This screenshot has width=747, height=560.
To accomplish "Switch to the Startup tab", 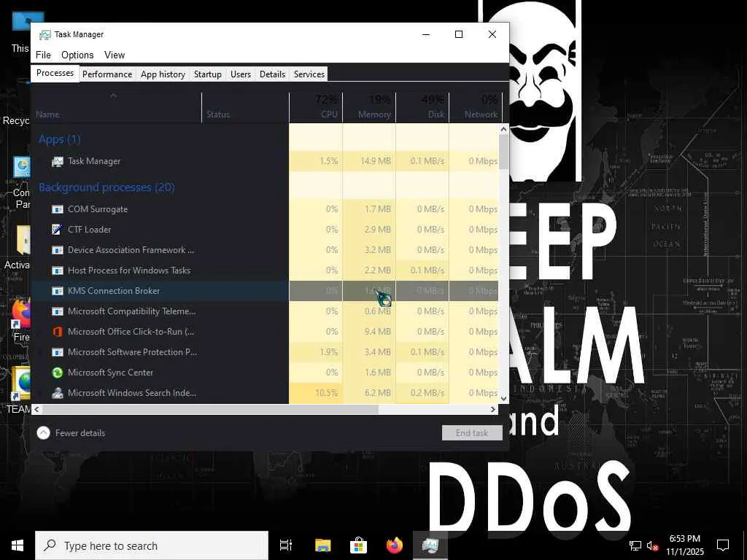I will tap(208, 74).
